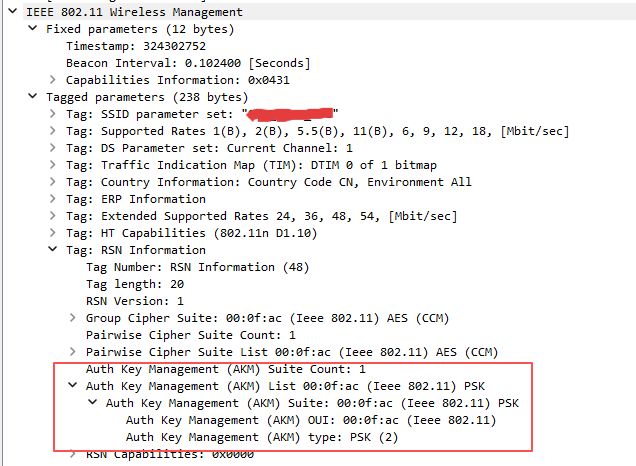Collapse the IEEE 802.11 Wireless Management tree

pos(13,12)
